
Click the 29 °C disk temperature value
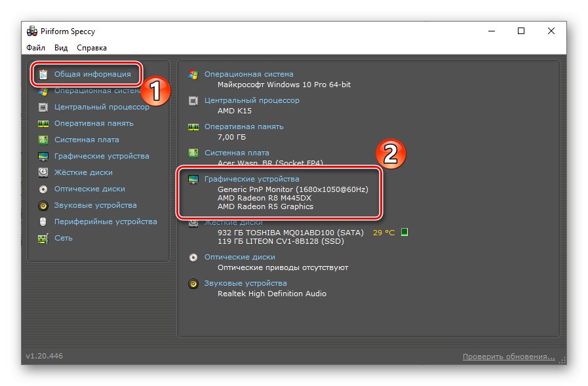click(384, 233)
